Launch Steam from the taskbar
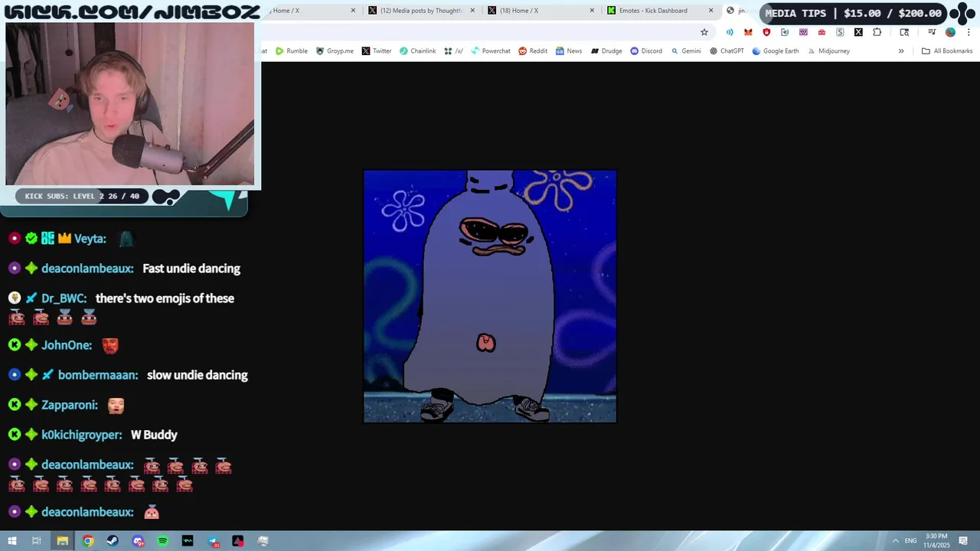The image size is (980, 551). [x=113, y=541]
